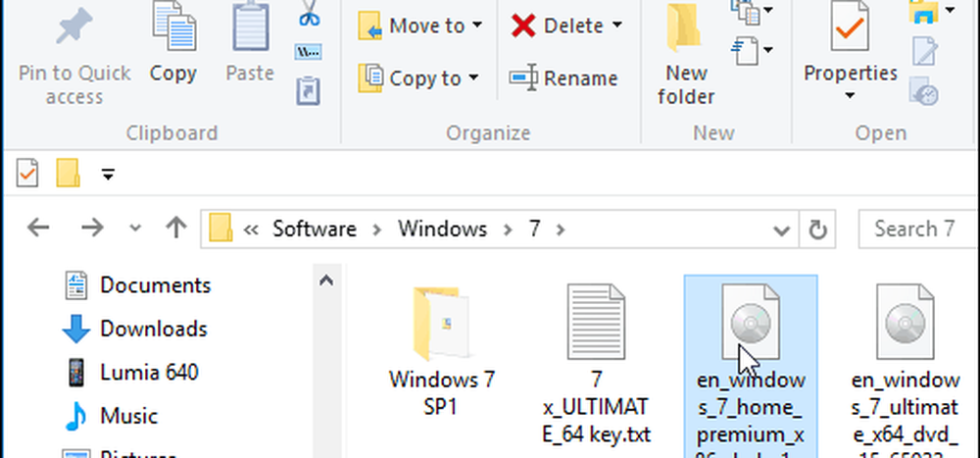Screen dimensions: 980x458
Task: Click the Rename button
Action: coord(564,78)
